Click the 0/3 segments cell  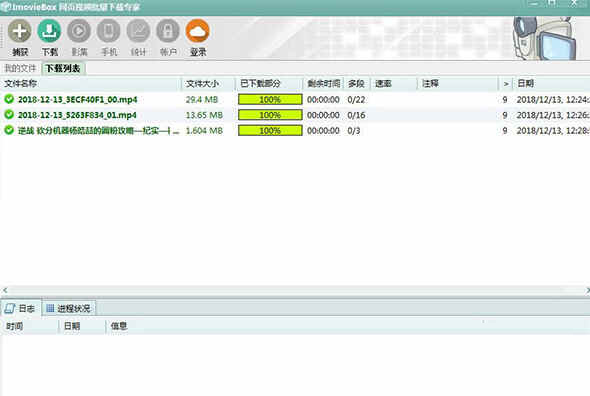tap(354, 131)
